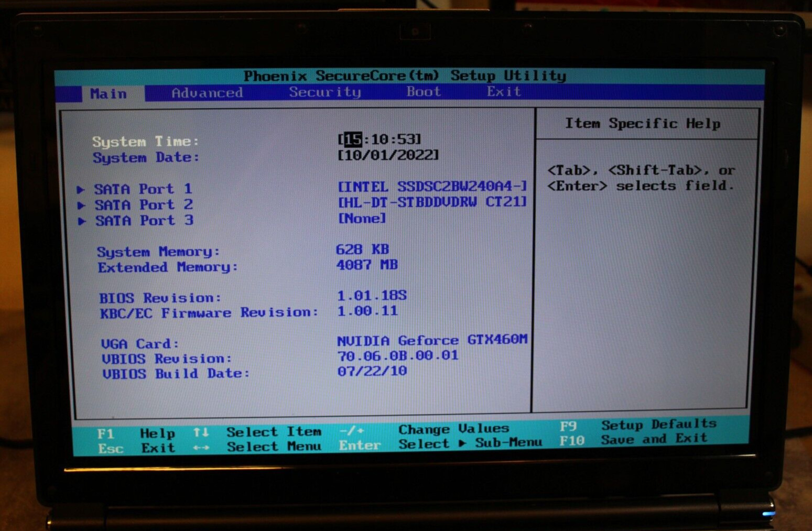Click the left/right arrows icon in footer
The height and width of the screenshot is (531, 812).
201,448
